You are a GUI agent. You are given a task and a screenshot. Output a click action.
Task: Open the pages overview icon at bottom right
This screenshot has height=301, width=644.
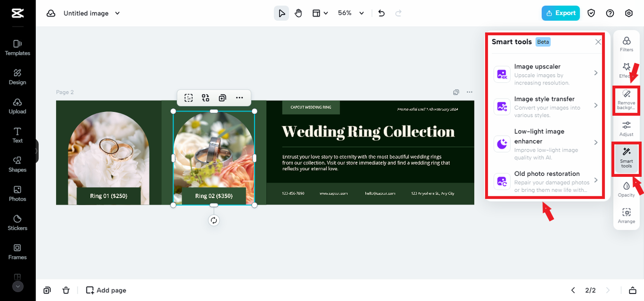click(632, 290)
